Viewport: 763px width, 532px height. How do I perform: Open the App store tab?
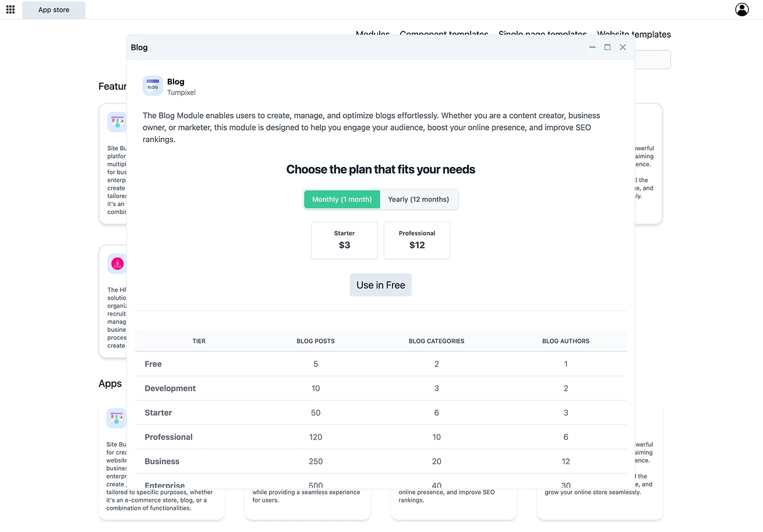[x=54, y=10]
